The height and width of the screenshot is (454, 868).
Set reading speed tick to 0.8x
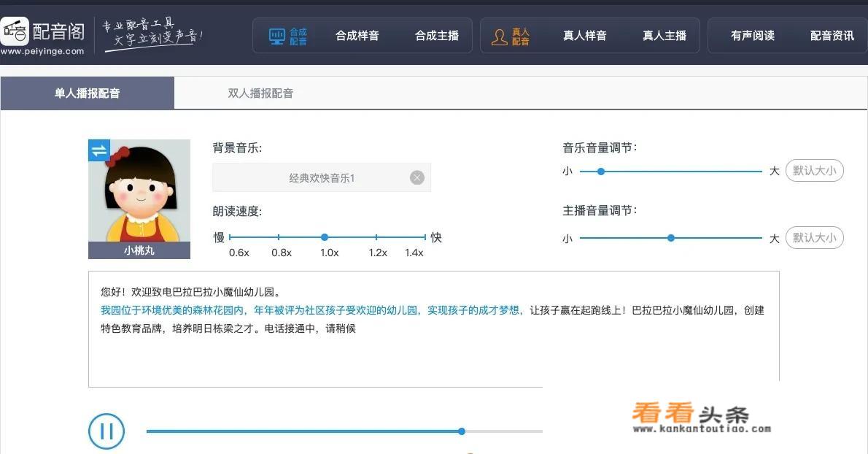[279, 237]
